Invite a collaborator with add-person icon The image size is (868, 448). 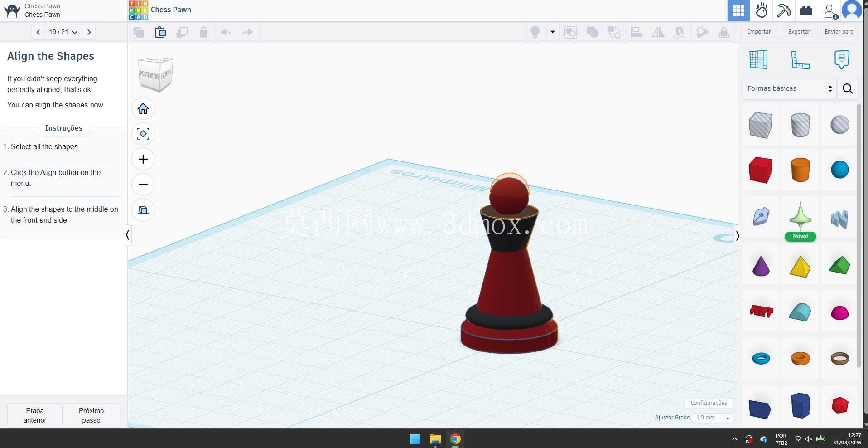click(830, 11)
